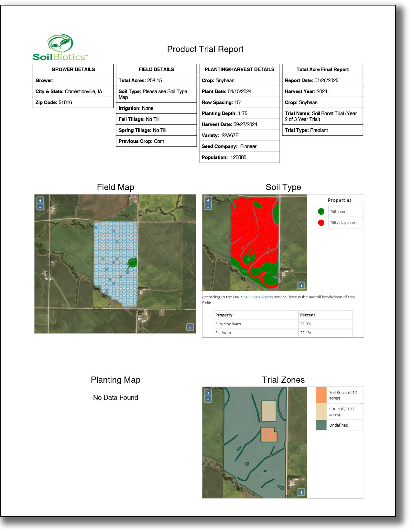Click the 'Property' column header

[256, 315]
